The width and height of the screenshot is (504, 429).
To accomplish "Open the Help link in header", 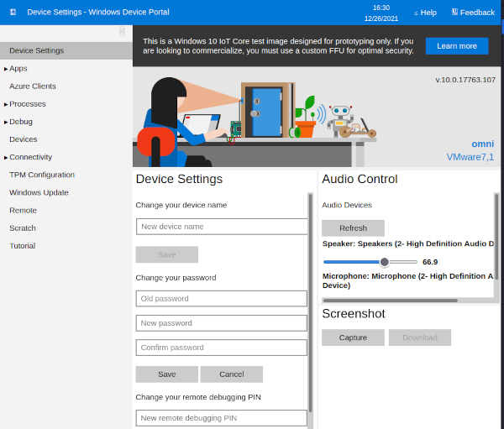I will click(425, 13).
